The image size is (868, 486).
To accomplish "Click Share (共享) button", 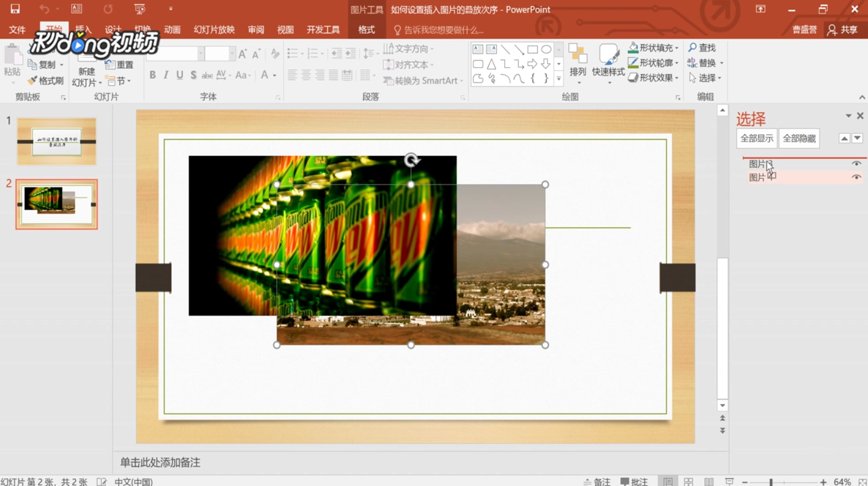I will pos(843,29).
